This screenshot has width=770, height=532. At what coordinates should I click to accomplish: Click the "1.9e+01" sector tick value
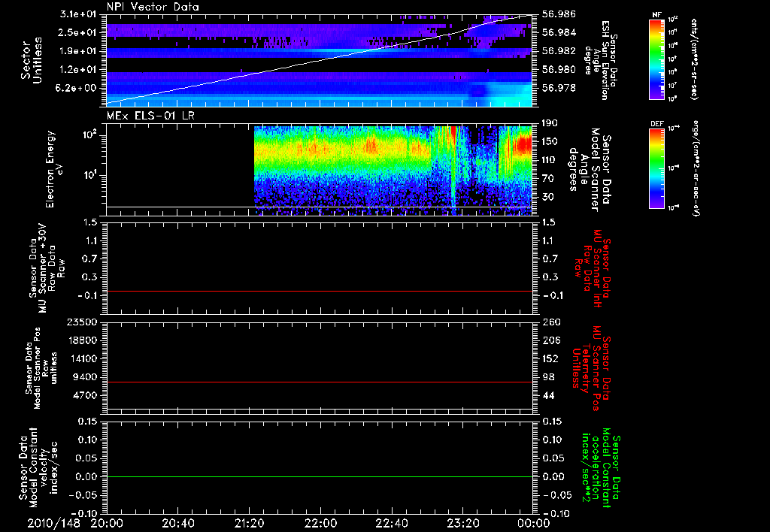point(78,51)
